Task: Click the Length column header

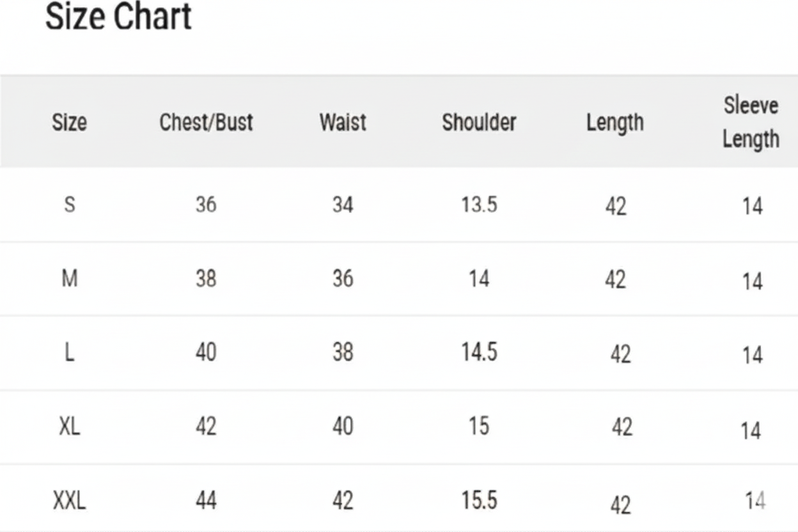Action: click(x=615, y=122)
